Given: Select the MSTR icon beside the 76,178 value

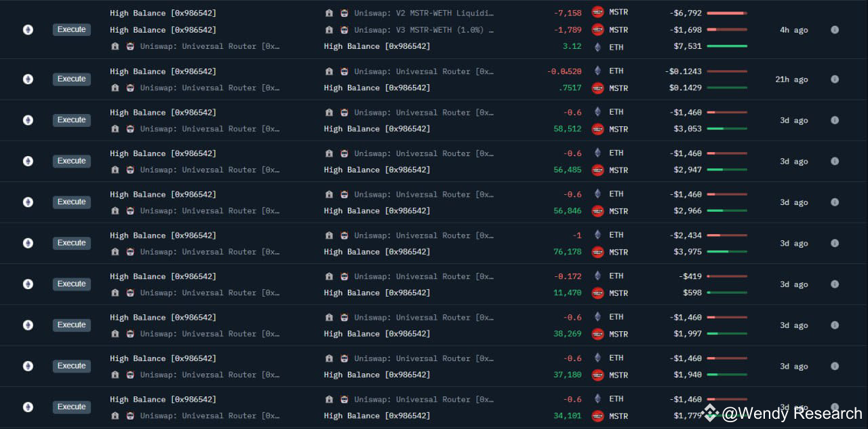Looking at the screenshot, I should (597, 252).
